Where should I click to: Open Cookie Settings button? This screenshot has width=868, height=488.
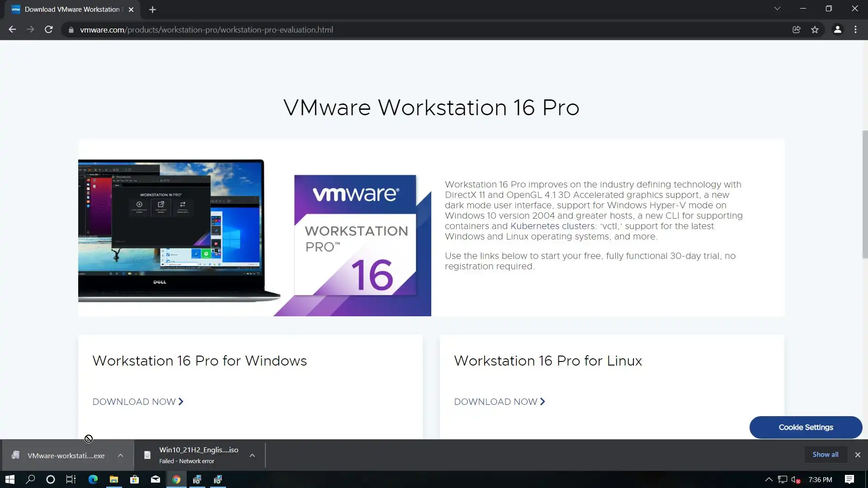806,427
